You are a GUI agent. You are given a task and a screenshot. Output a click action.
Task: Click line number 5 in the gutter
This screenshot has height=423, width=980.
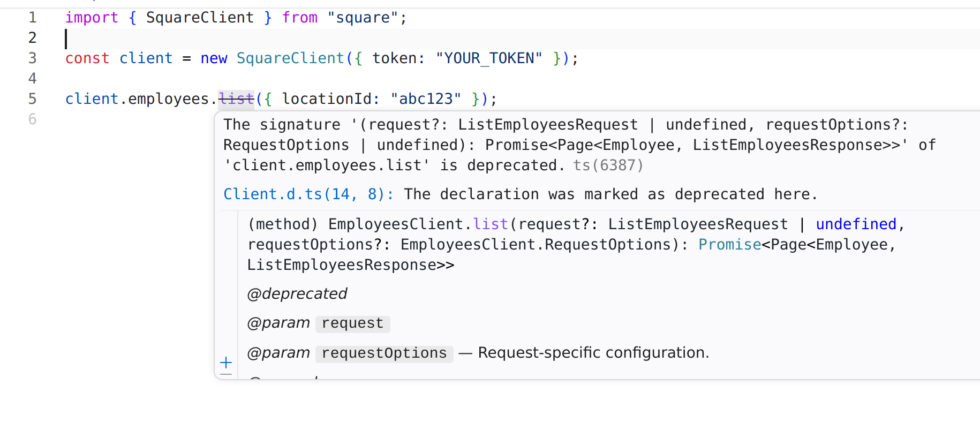click(33, 99)
